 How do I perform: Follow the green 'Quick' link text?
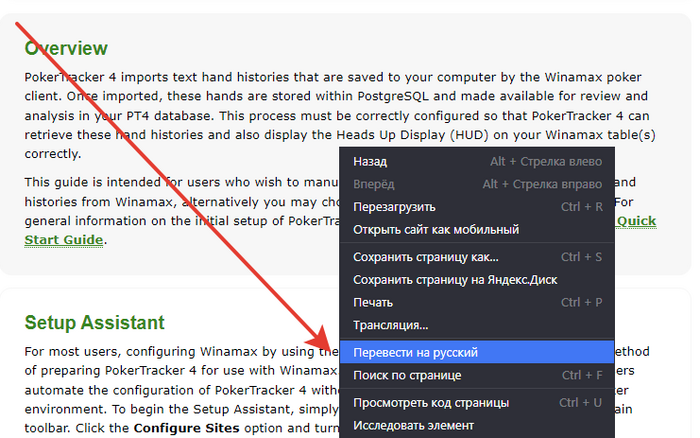point(636,221)
